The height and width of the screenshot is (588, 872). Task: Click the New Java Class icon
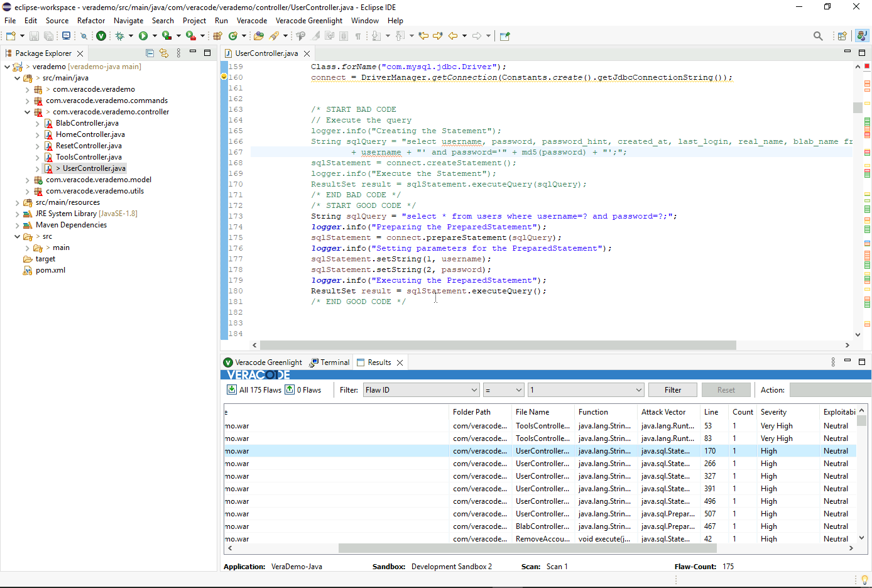tap(233, 36)
